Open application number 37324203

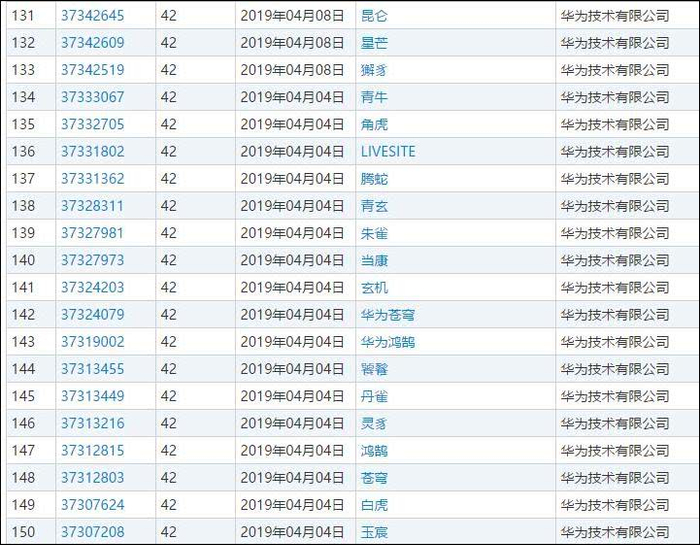[x=92, y=287]
